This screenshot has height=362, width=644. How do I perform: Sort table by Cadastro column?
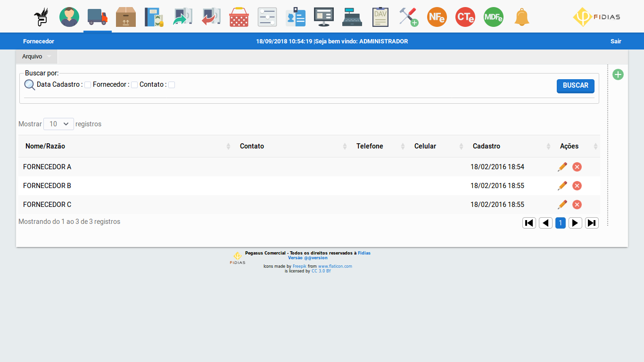point(486,146)
